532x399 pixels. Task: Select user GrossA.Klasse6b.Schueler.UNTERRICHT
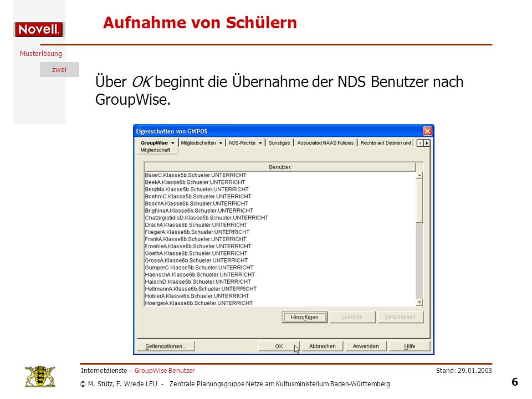pyautogui.click(x=196, y=260)
